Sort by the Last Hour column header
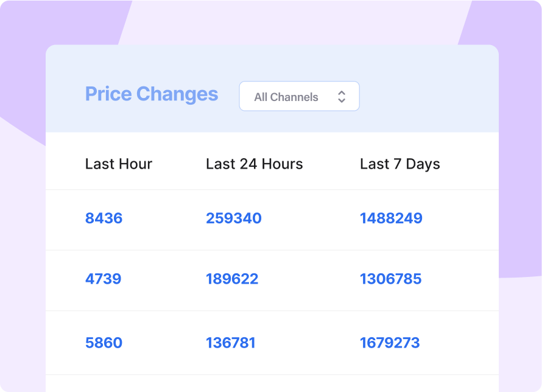The image size is (542, 392). click(119, 164)
